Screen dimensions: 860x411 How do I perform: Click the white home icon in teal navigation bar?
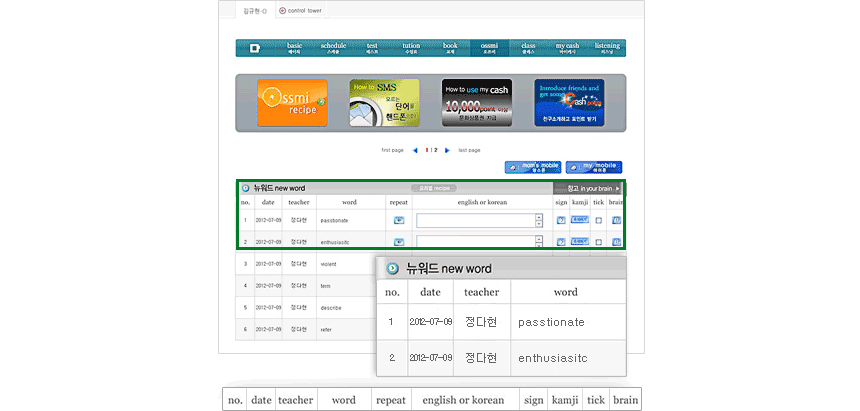tap(254, 48)
